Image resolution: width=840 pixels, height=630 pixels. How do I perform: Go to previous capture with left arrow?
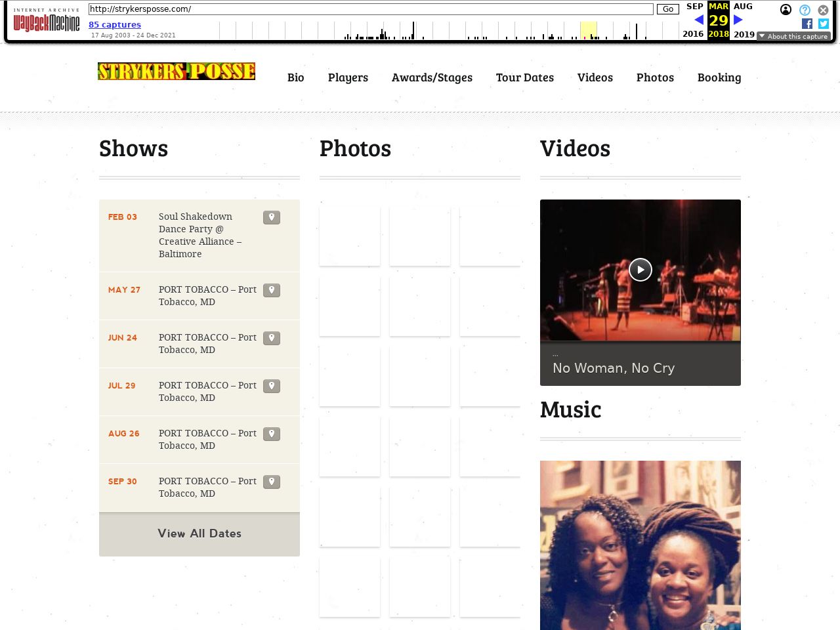tap(698, 20)
